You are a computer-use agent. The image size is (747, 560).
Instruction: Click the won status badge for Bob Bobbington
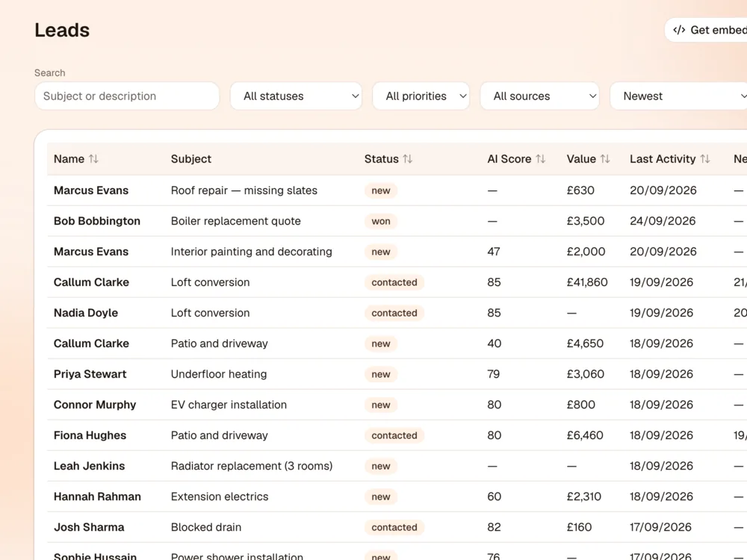pos(381,222)
